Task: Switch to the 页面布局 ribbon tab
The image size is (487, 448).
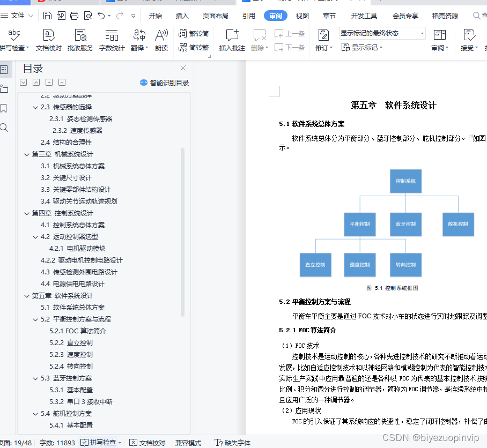Action: click(x=216, y=16)
